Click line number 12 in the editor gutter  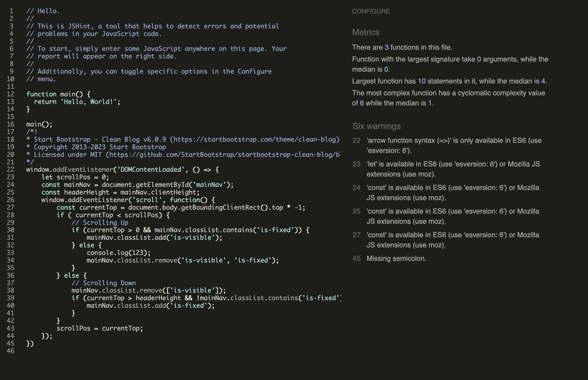click(x=11, y=94)
